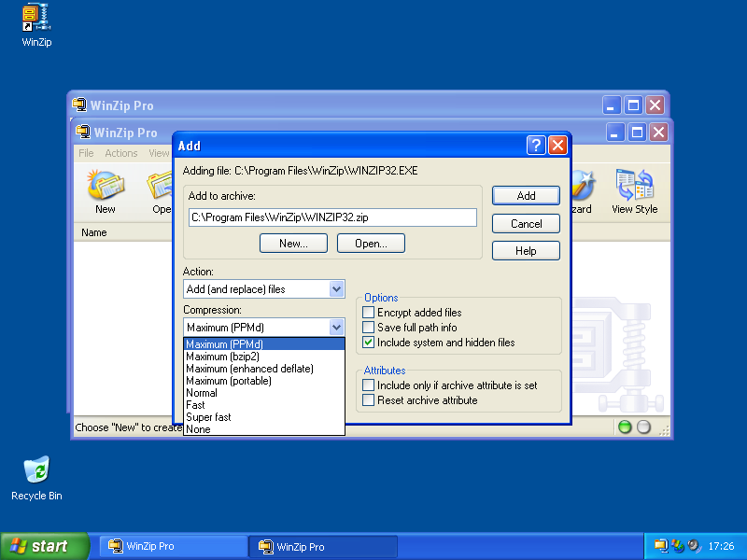Uncheck Include system and hidden files
Image resolution: width=747 pixels, height=560 pixels.
point(369,343)
